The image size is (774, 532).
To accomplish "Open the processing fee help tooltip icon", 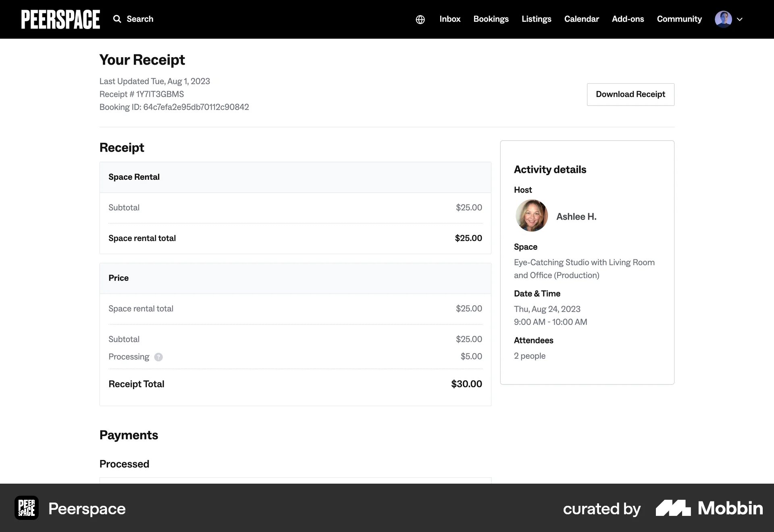I will [x=158, y=357].
